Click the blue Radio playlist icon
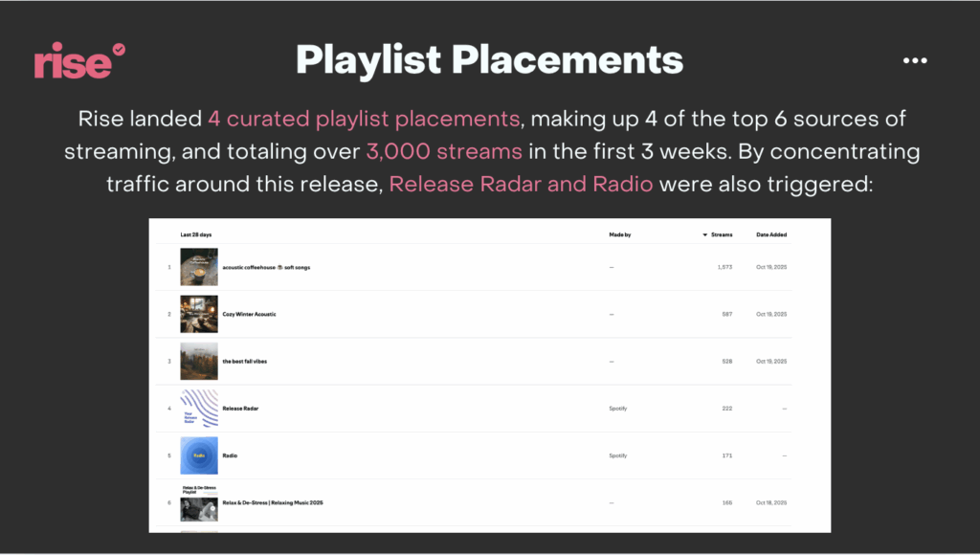The height and width of the screenshot is (555, 980). [x=199, y=455]
